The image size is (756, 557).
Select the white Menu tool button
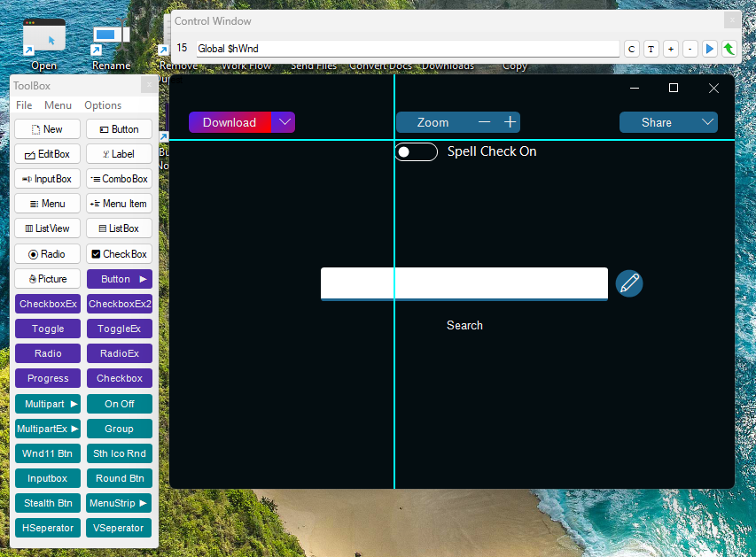coord(47,204)
